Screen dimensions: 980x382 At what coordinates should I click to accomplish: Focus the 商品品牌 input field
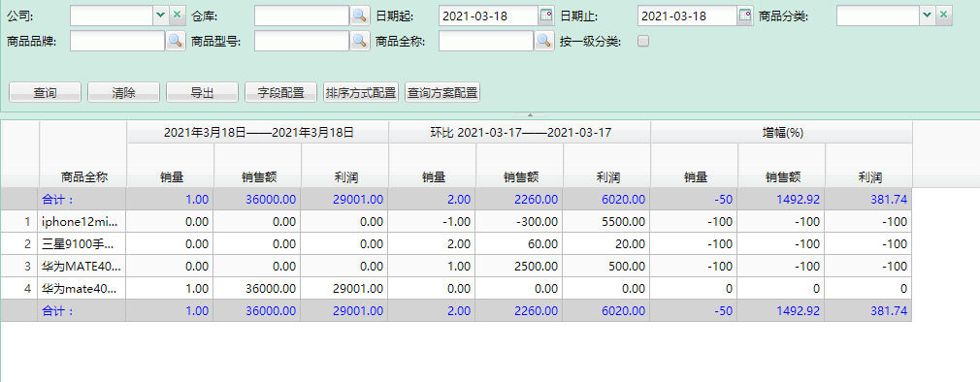coord(117,41)
